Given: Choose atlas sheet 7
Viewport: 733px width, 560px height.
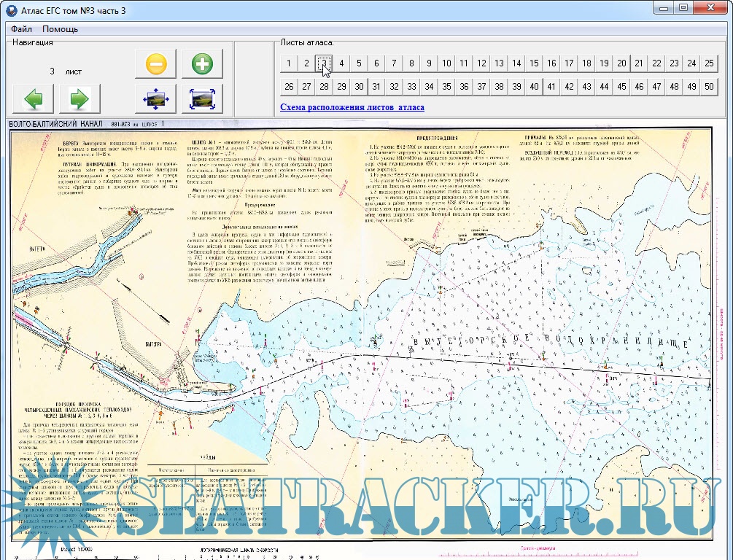Looking at the screenshot, I should tap(394, 63).
